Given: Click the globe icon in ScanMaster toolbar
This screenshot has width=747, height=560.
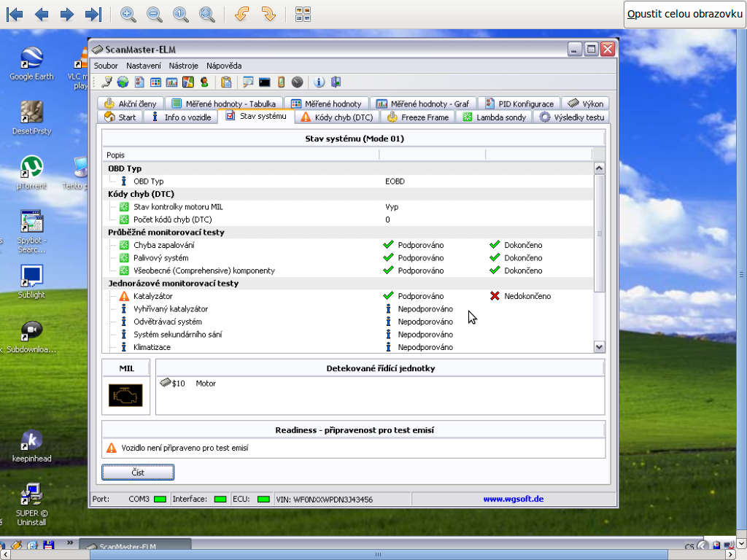Looking at the screenshot, I should [122, 82].
